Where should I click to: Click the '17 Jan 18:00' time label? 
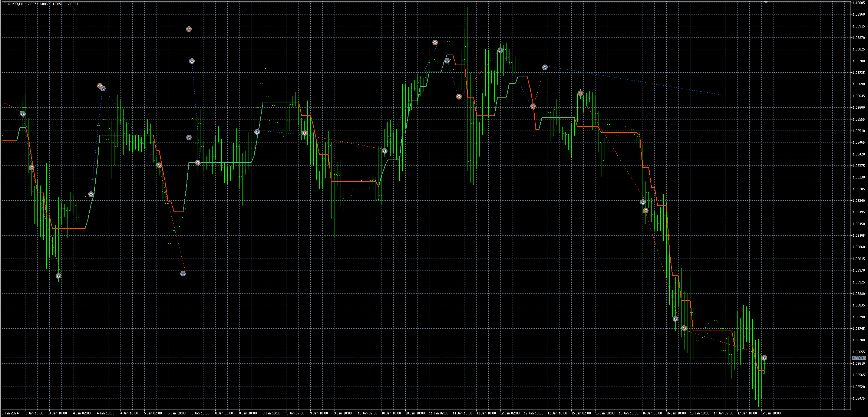coord(771,413)
